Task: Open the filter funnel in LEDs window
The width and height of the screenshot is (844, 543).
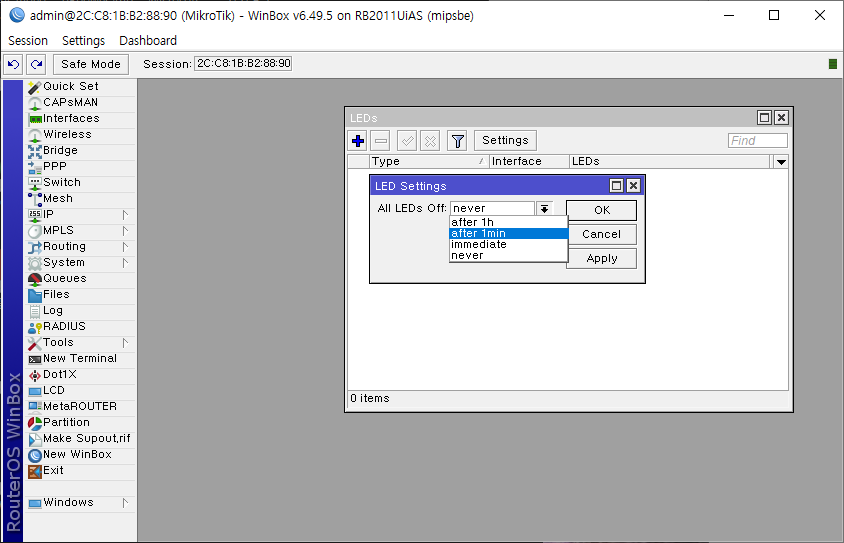Action: (458, 141)
